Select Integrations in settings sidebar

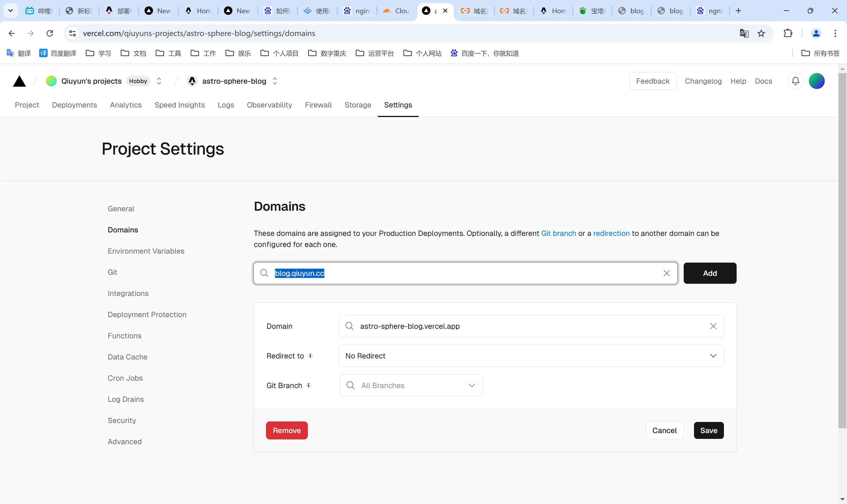(x=128, y=294)
